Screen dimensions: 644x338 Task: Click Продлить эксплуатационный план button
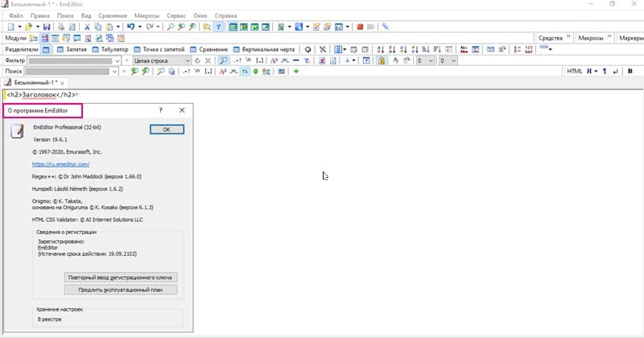121,290
